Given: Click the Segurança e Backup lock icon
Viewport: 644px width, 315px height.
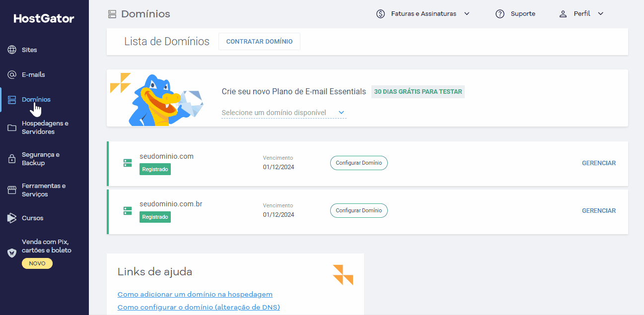Looking at the screenshot, I should tap(12, 159).
